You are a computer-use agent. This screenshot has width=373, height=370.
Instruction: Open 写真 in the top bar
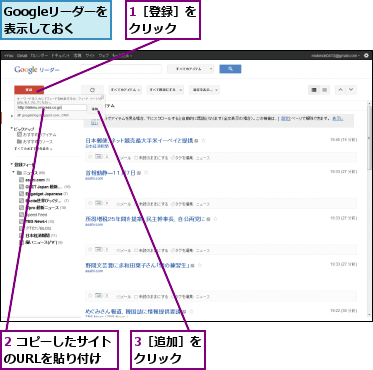click(x=77, y=55)
